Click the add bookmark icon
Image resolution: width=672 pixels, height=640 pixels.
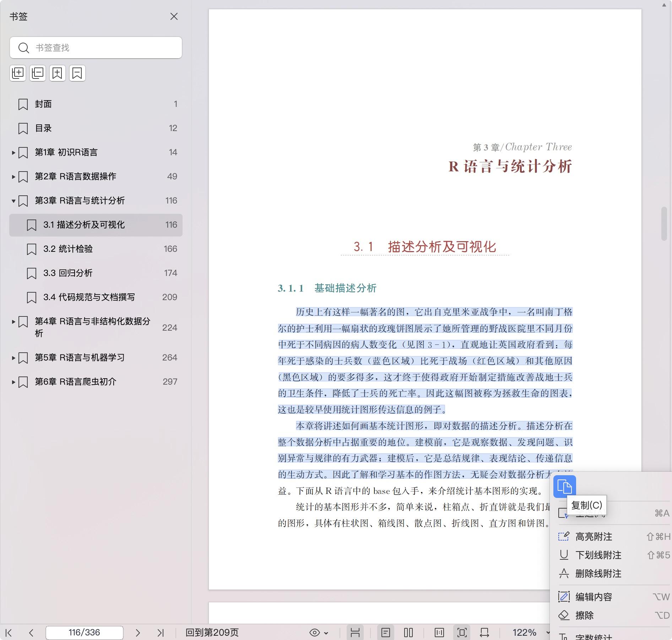click(58, 73)
